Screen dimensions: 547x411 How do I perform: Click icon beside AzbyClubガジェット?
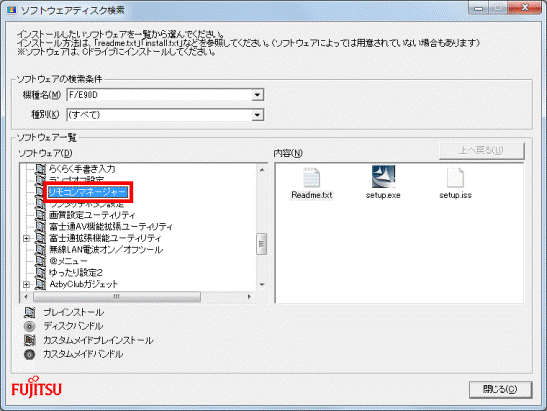point(40,284)
